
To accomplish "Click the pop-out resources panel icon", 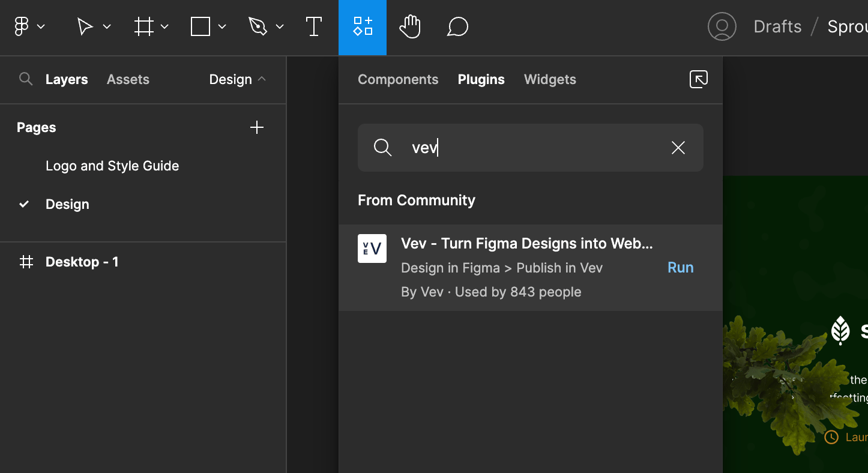I will pos(699,79).
